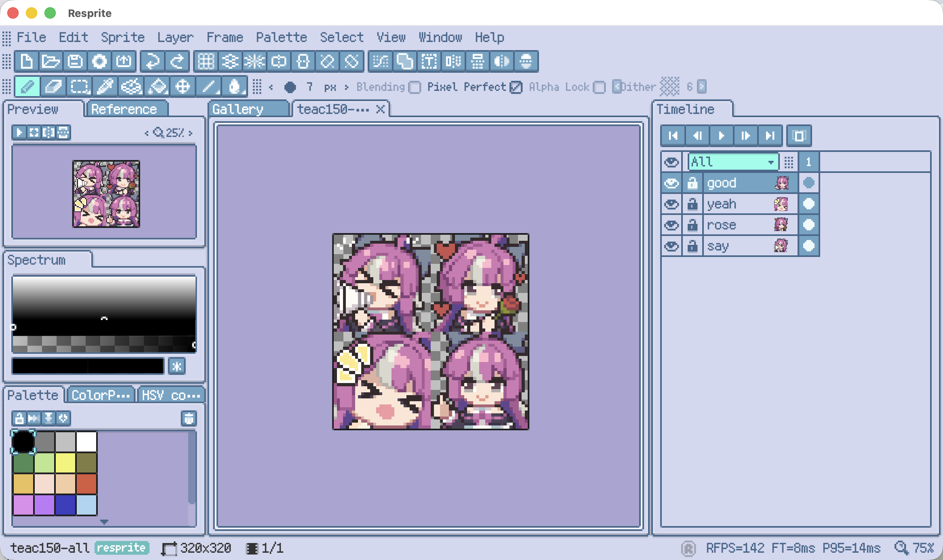Viewport: 943px width, 560px height.
Task: Pick the yellow palette swatch
Action: pyautogui.click(x=65, y=463)
